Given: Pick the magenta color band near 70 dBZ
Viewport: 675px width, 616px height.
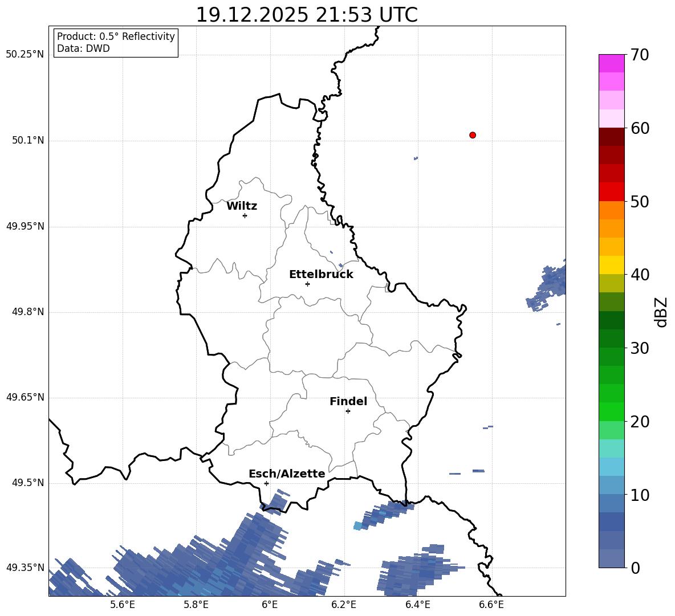Looking at the screenshot, I should coord(611,63).
